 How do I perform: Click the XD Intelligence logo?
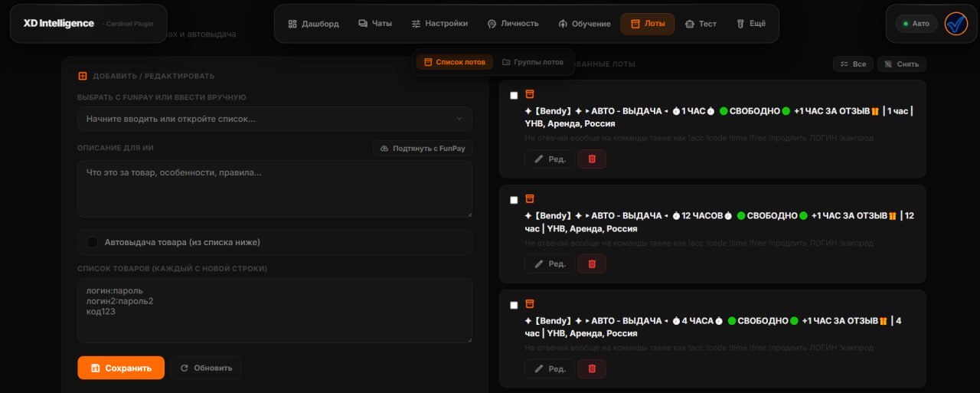coord(59,24)
